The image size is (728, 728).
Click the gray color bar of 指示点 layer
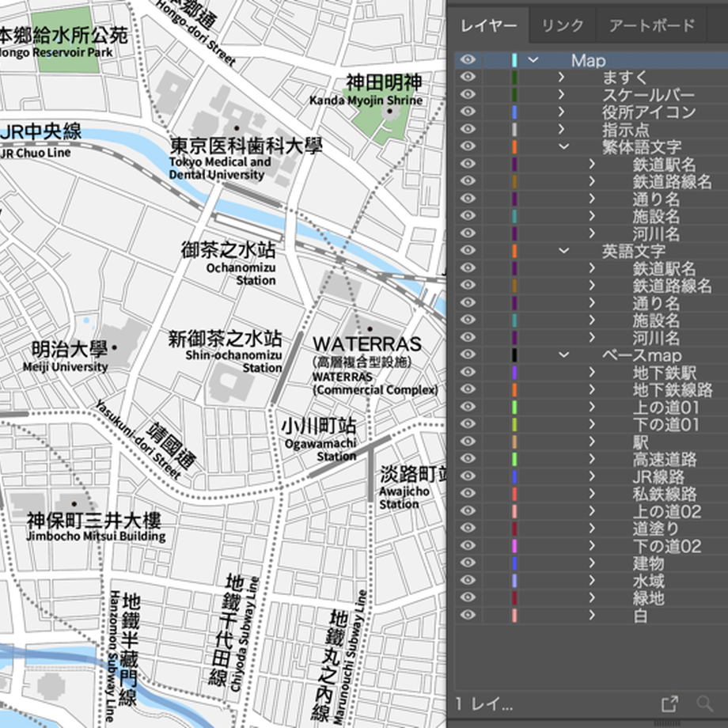tap(514, 129)
